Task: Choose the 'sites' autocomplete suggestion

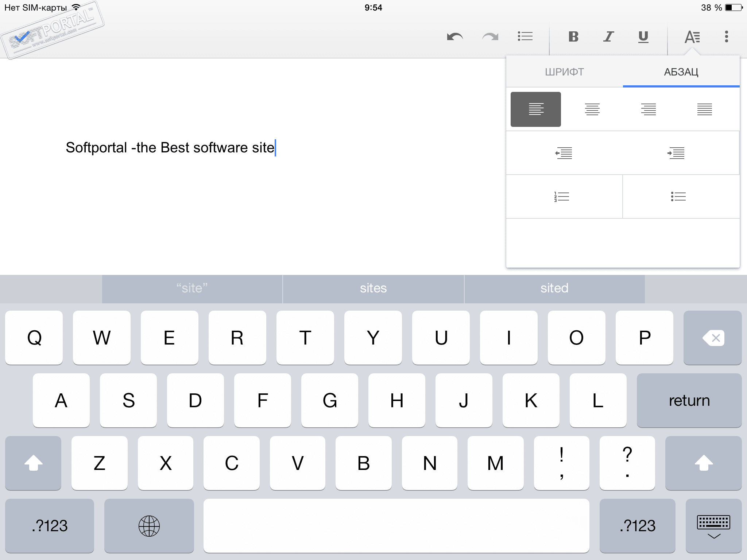Action: point(373,288)
